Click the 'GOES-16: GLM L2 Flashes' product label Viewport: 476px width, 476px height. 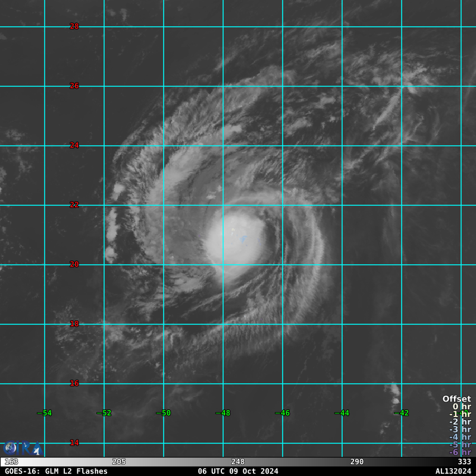point(56,471)
